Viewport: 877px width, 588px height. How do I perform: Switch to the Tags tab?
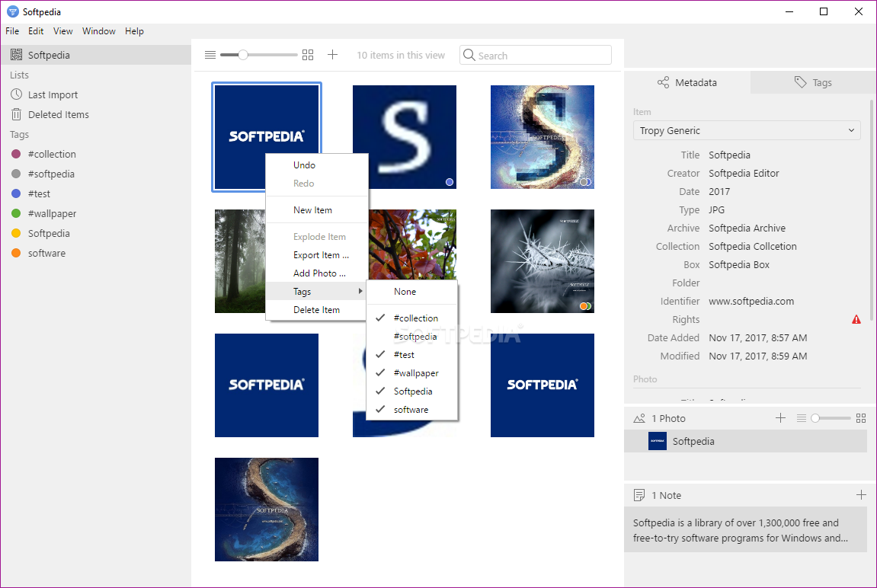coord(813,82)
